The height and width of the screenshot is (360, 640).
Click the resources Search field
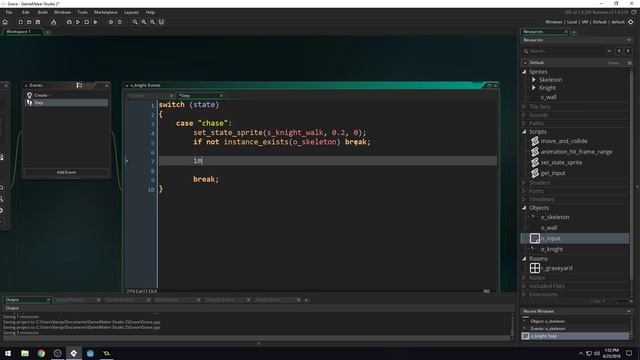point(567,51)
